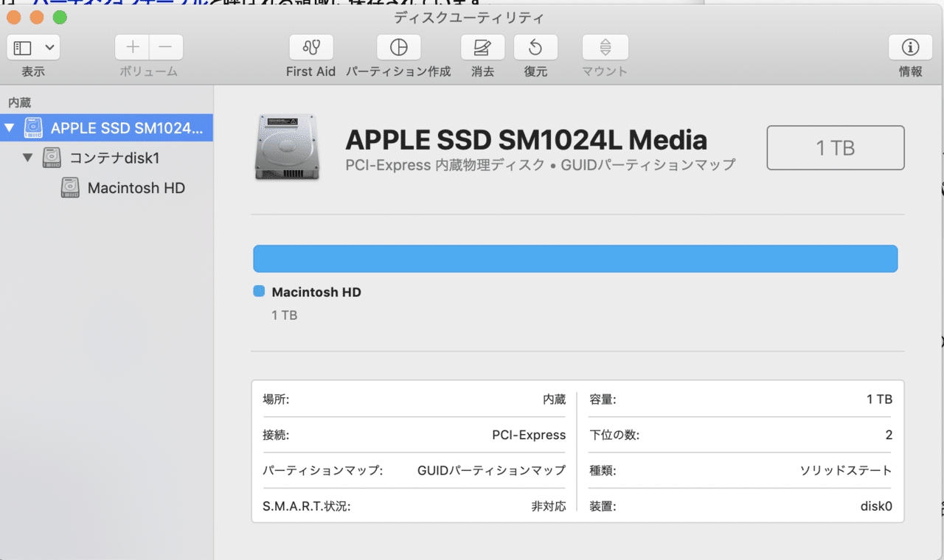Open the Partition (パーティション作成) tool
The width and height of the screenshot is (944, 560).
click(x=398, y=48)
